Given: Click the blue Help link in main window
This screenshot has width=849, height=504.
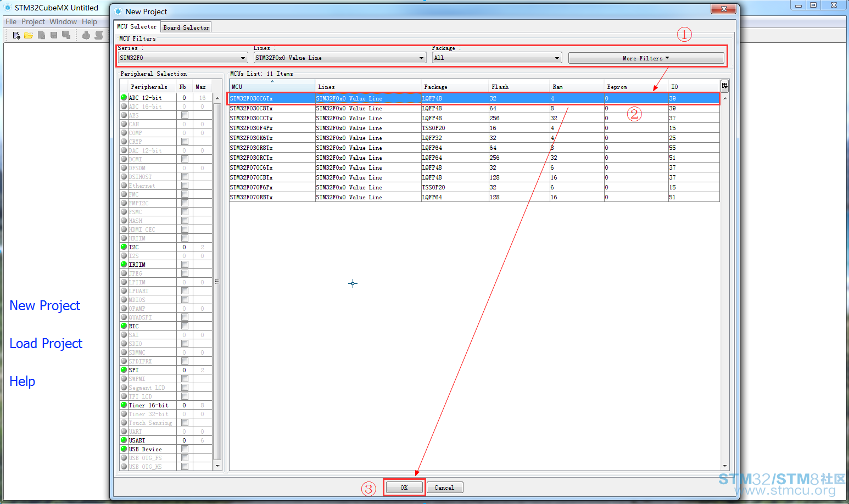Looking at the screenshot, I should click(23, 382).
